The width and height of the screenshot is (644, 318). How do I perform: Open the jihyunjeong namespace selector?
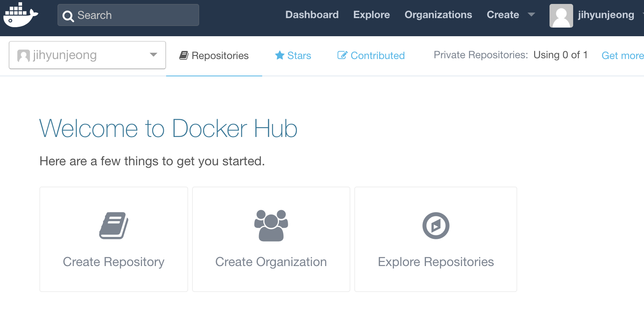coord(87,55)
